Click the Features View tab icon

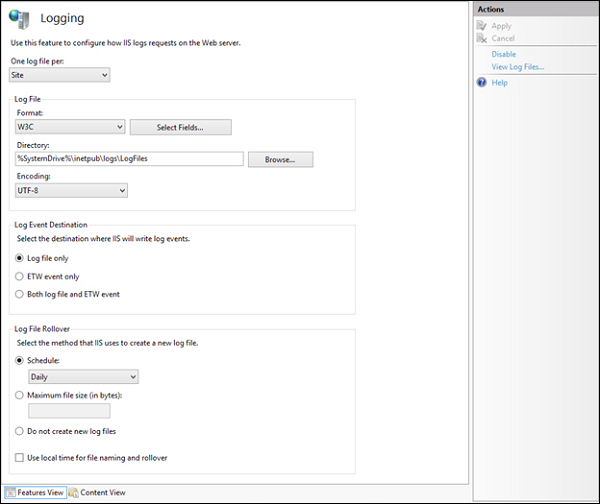[x=10, y=493]
